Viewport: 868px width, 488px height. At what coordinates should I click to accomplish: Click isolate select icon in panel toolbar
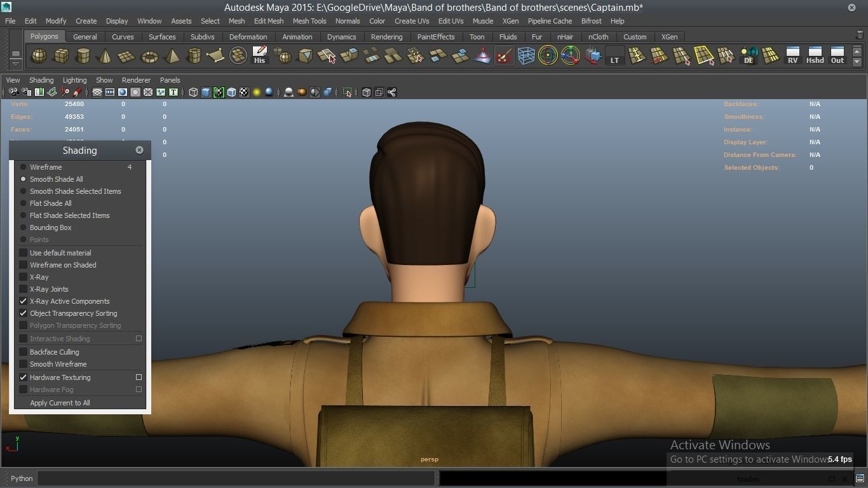pyautogui.click(x=348, y=92)
